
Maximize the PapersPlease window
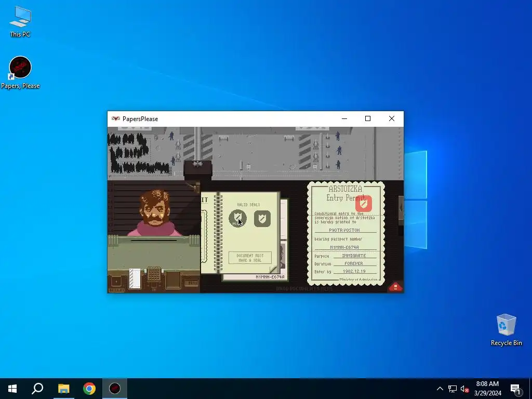(368, 118)
